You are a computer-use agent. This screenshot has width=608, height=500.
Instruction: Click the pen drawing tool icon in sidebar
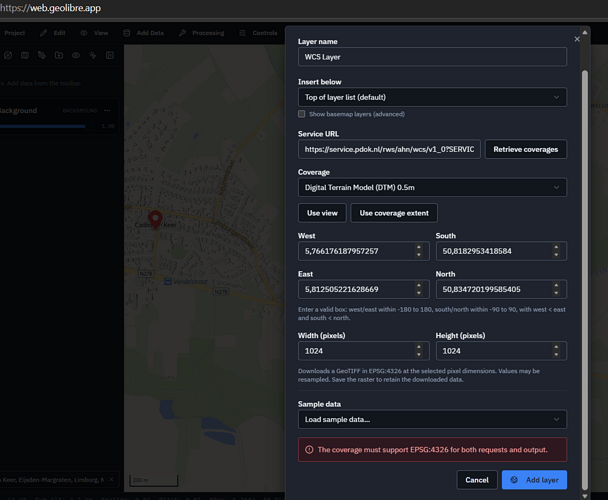42,55
